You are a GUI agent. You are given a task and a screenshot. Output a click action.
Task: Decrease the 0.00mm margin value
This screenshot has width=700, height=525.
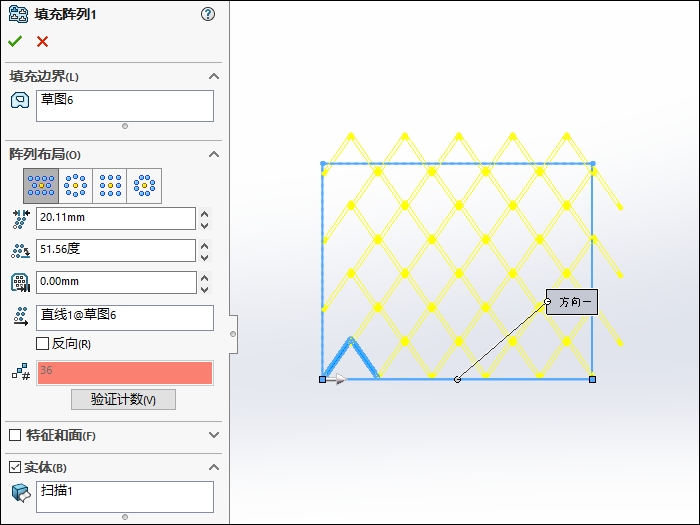click(x=204, y=289)
